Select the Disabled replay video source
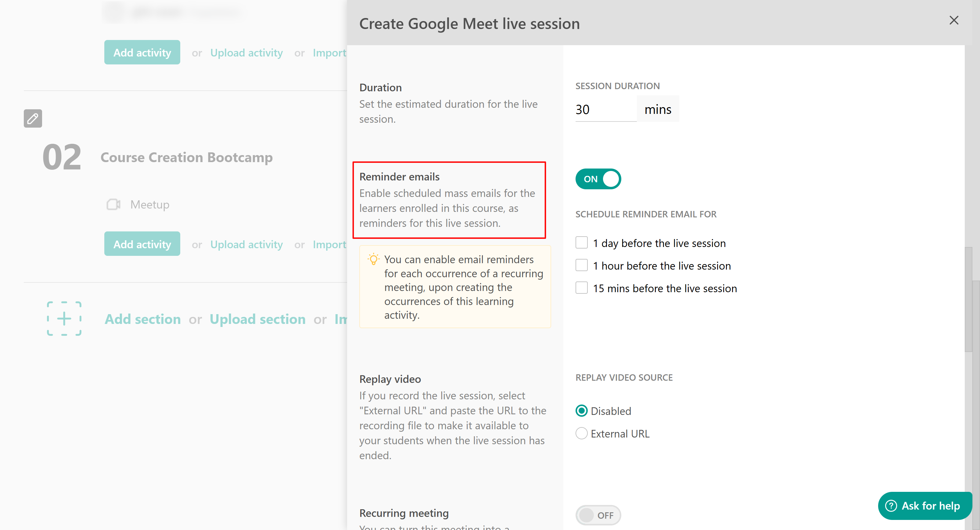 tap(581, 411)
